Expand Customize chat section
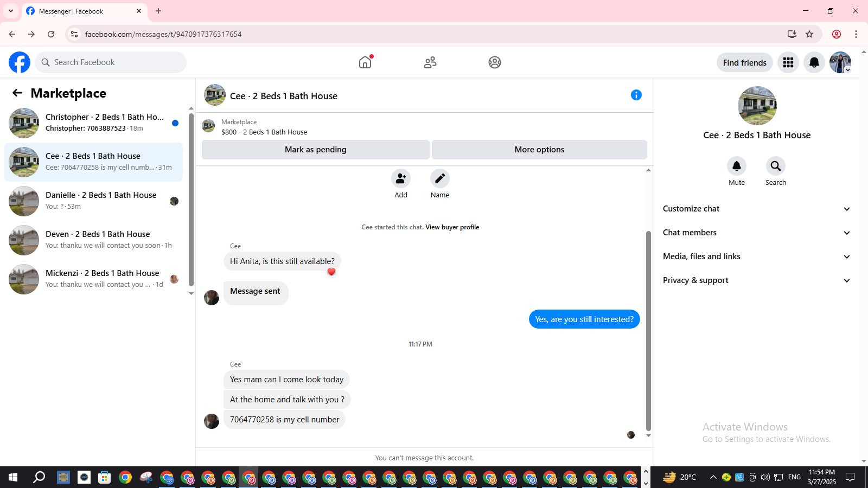The height and width of the screenshot is (488, 868). point(757,209)
